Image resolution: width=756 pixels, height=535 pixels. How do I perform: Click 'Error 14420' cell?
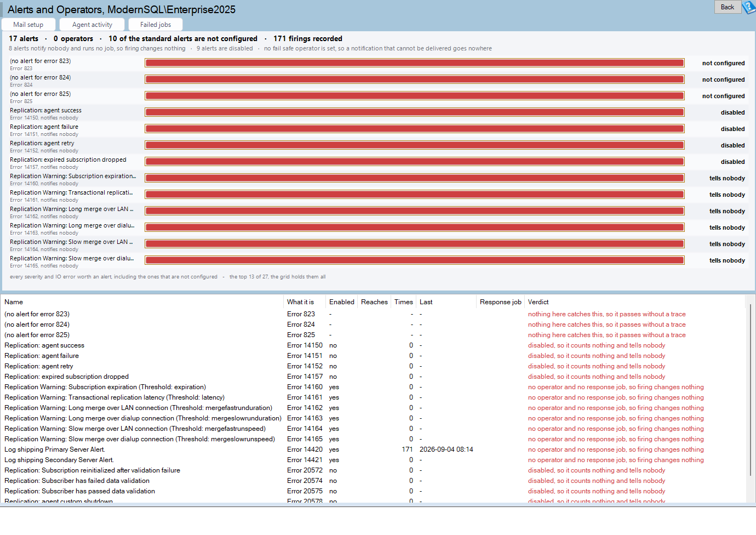click(x=305, y=449)
